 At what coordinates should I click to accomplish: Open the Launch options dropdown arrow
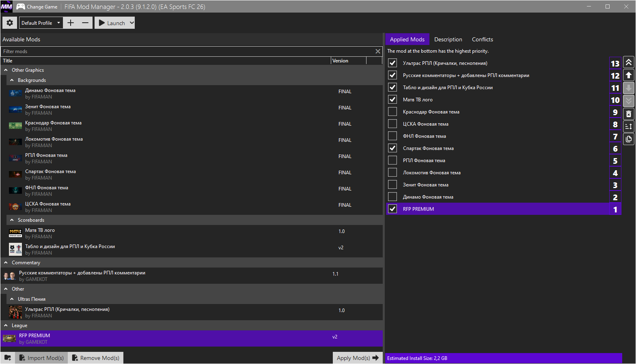tap(132, 23)
